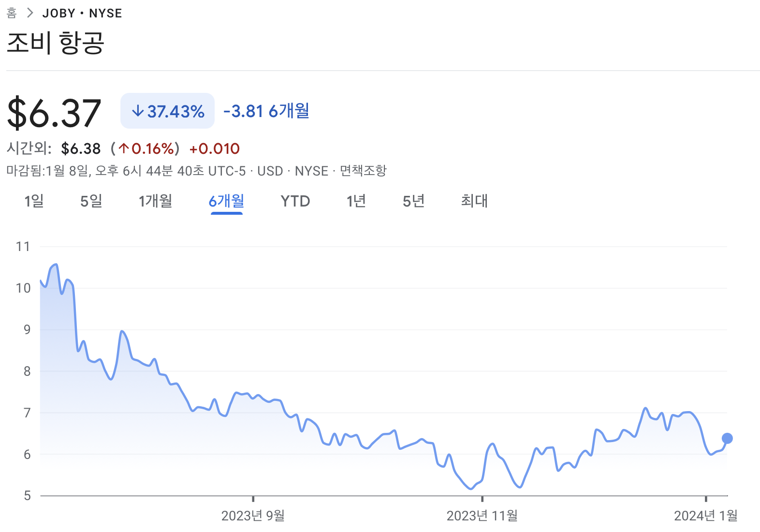Image resolution: width=760 pixels, height=532 pixels.
Task: Switch to the 5년 range tab
Action: [x=414, y=201]
